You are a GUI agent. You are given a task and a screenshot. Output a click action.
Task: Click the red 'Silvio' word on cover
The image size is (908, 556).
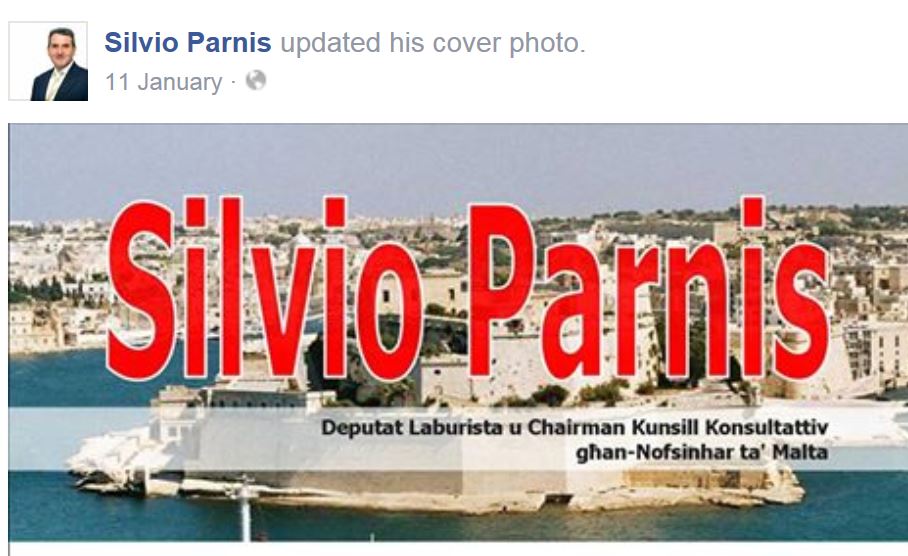tap(265, 288)
